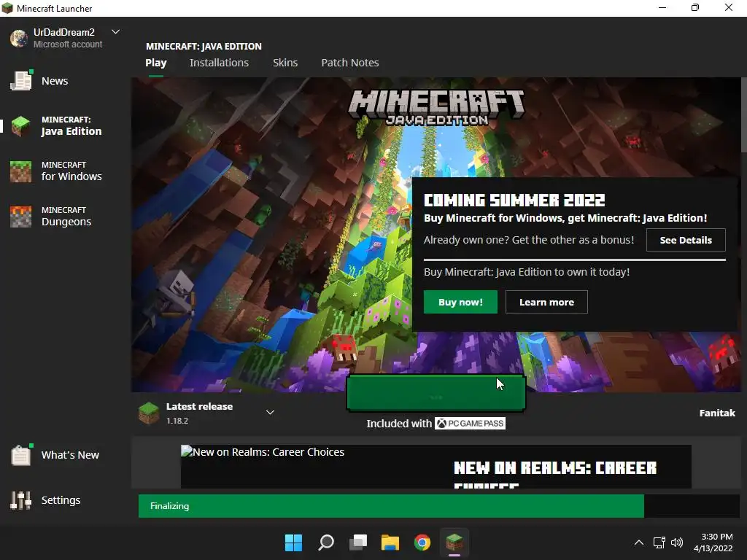Show hidden system tray icons

[x=639, y=542]
